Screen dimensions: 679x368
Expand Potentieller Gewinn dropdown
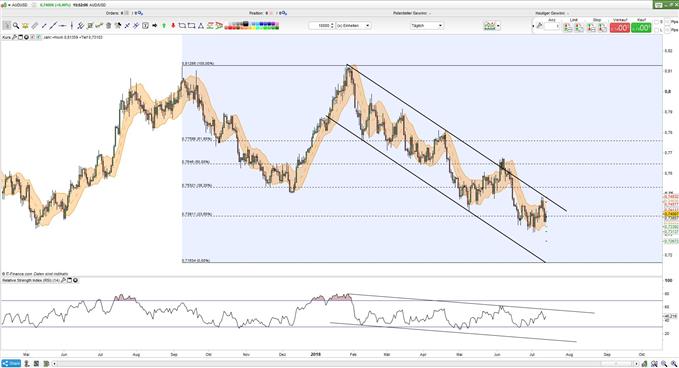coord(430,13)
